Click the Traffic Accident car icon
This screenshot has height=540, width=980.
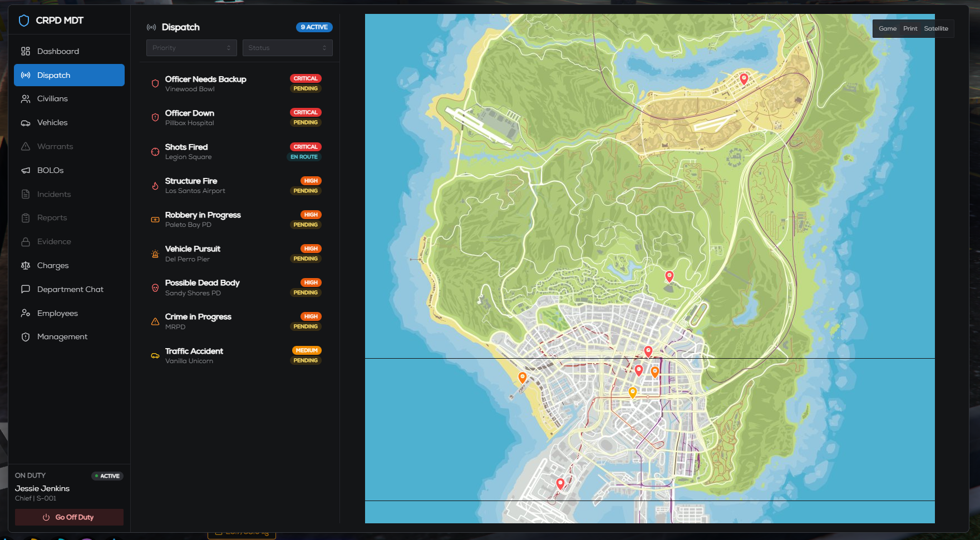(155, 356)
